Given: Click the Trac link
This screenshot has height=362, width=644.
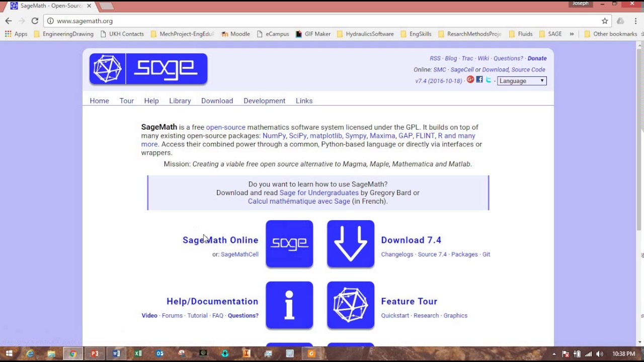Looking at the screenshot, I should (467, 58).
